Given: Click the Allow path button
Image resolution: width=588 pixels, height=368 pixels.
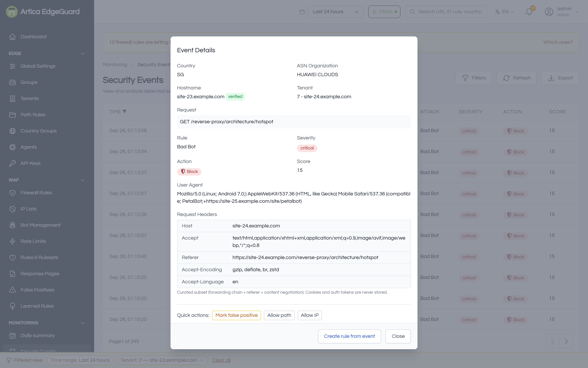Looking at the screenshot, I should point(279,315).
